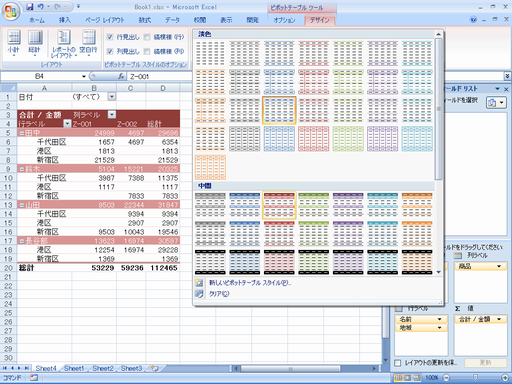Open the Sheet1 worksheet tab
Viewport: 512px width, 384px height.
[x=74, y=368]
